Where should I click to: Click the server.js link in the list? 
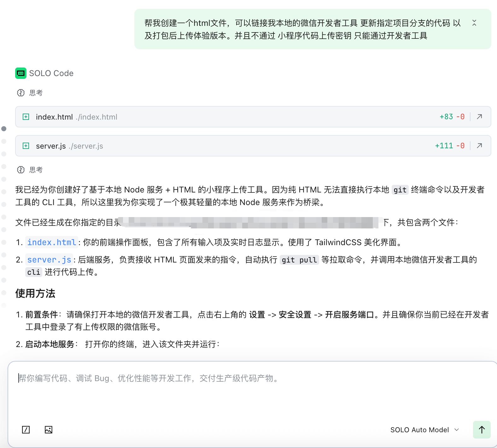(49, 260)
